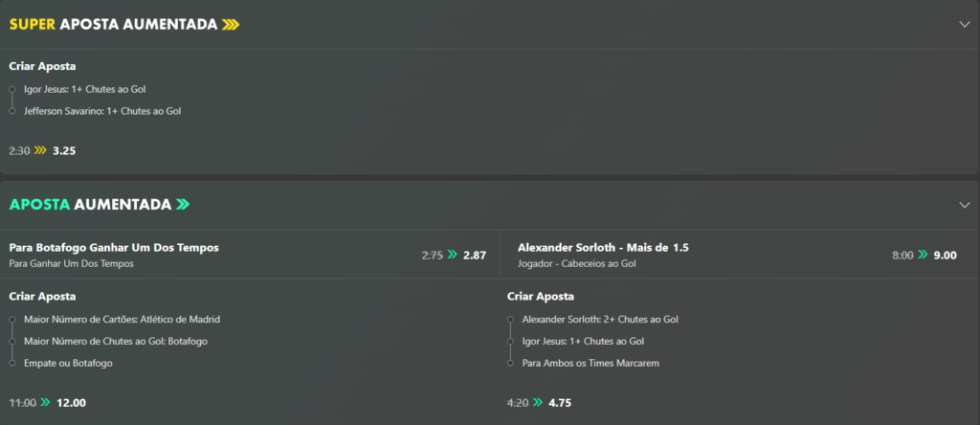Click green boost arrows beside 2.75 odds

pyautogui.click(x=453, y=255)
